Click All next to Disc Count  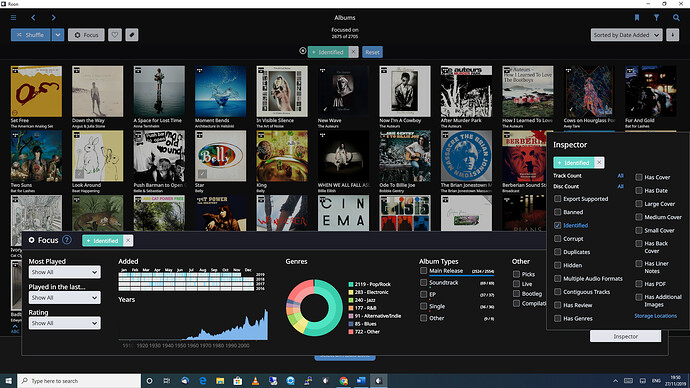[x=620, y=187]
